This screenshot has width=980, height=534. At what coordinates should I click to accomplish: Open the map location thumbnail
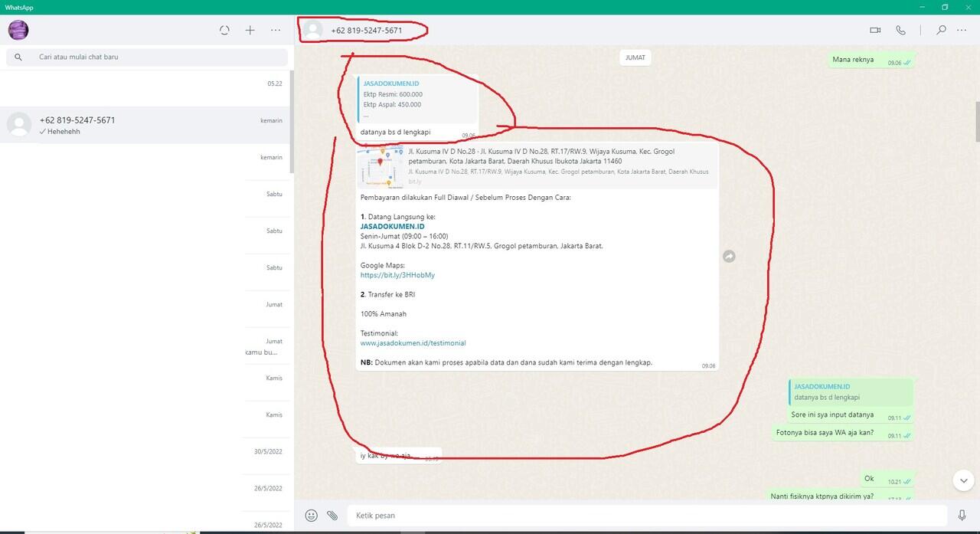380,165
